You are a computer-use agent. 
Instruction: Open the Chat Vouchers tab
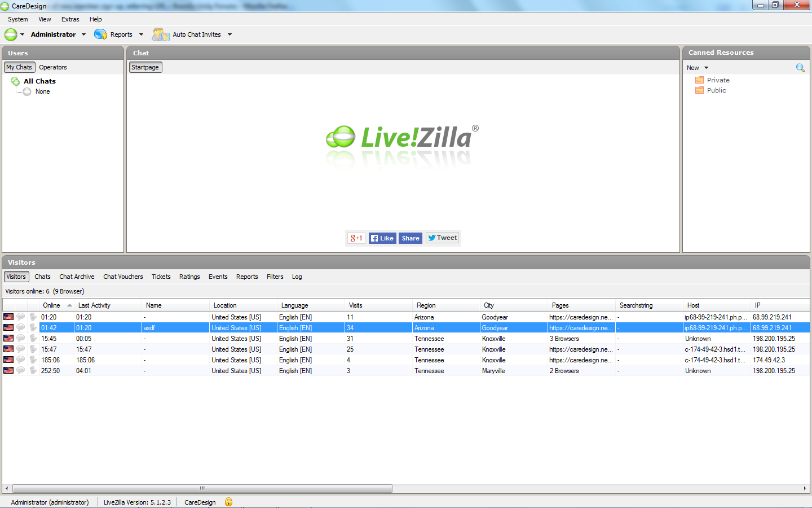click(x=123, y=277)
